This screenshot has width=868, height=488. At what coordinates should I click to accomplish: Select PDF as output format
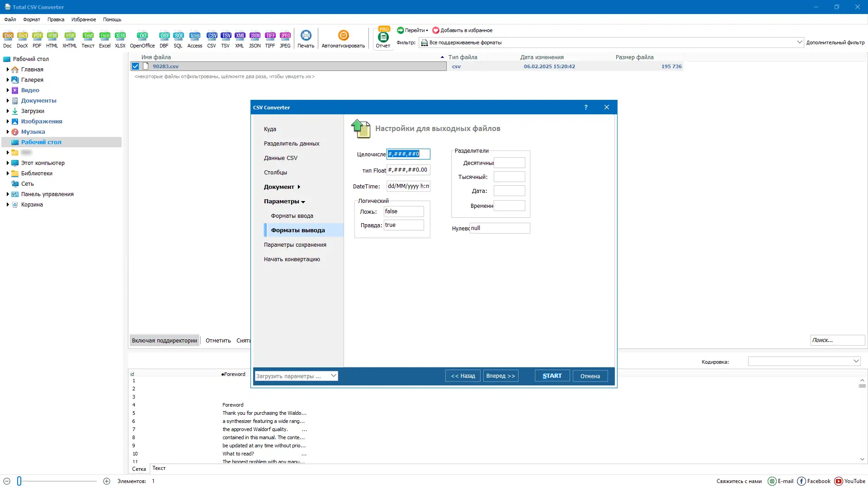(x=37, y=38)
